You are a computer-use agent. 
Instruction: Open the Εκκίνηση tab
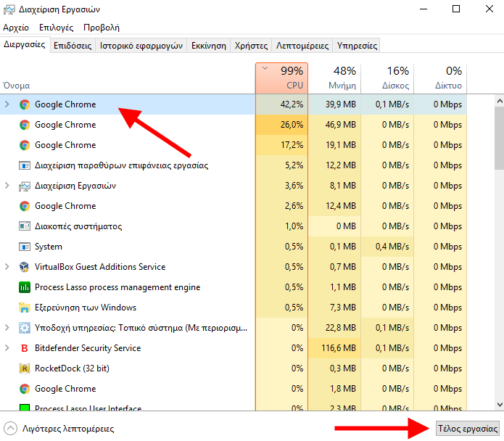209,46
